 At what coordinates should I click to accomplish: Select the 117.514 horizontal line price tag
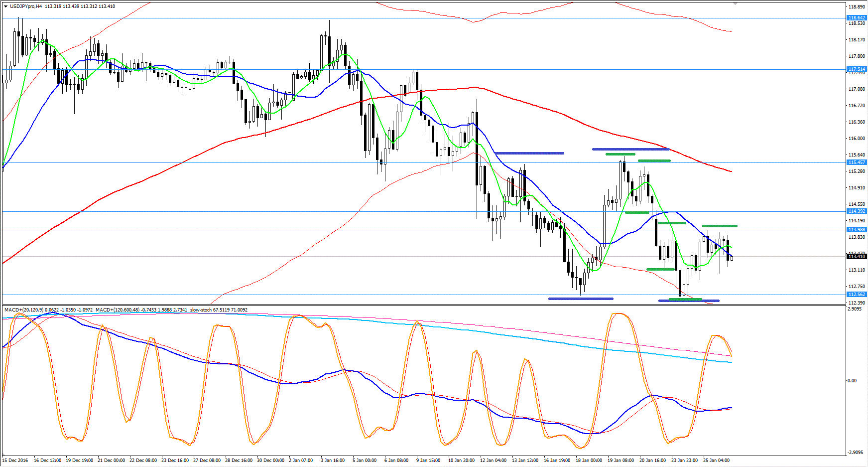coord(857,69)
